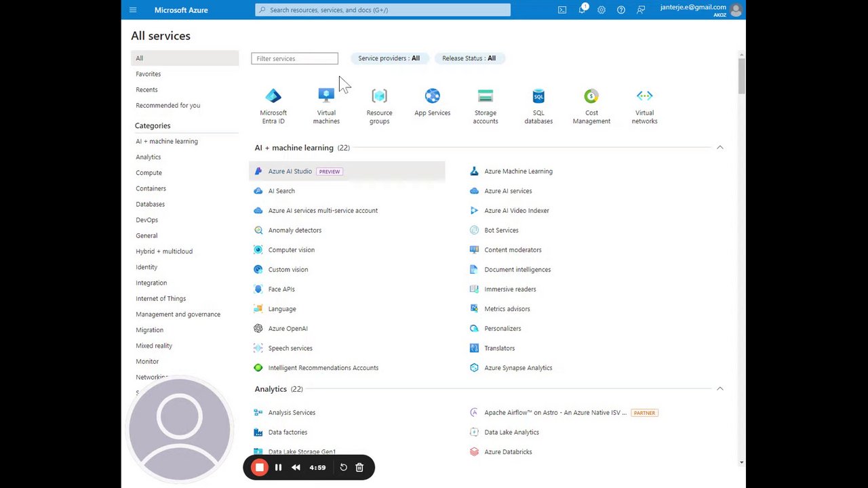Viewport: 868px width, 488px height.
Task: Select Recommended for you
Action: (x=167, y=106)
